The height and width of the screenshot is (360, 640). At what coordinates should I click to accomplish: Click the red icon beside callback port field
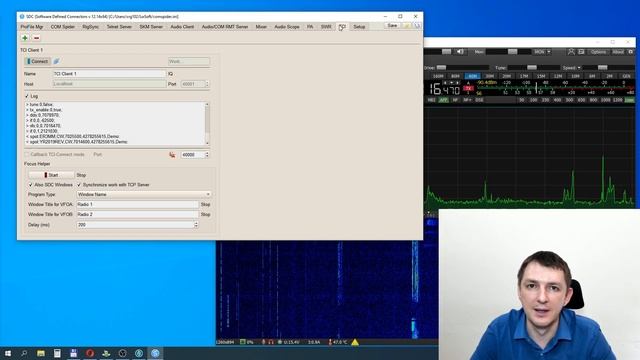(172, 155)
